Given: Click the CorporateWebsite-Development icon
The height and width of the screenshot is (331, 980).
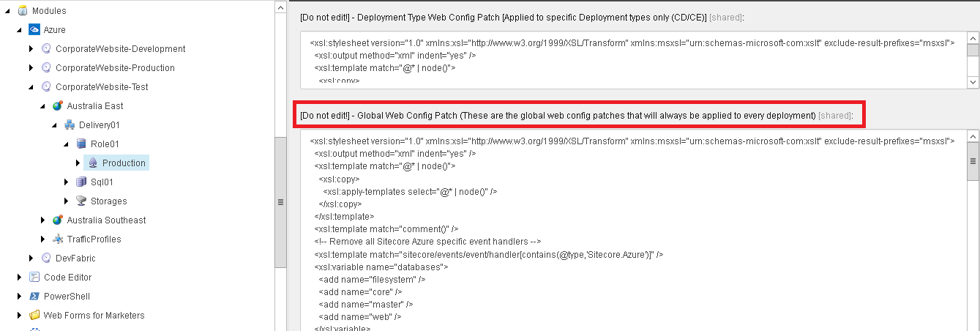Looking at the screenshot, I should (x=46, y=49).
